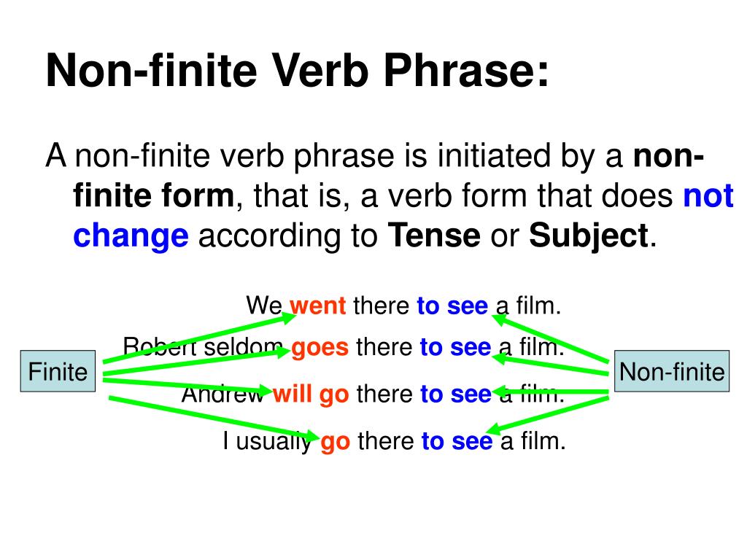
Task: Click blue to see in Robert sentence
Action: [455, 347]
